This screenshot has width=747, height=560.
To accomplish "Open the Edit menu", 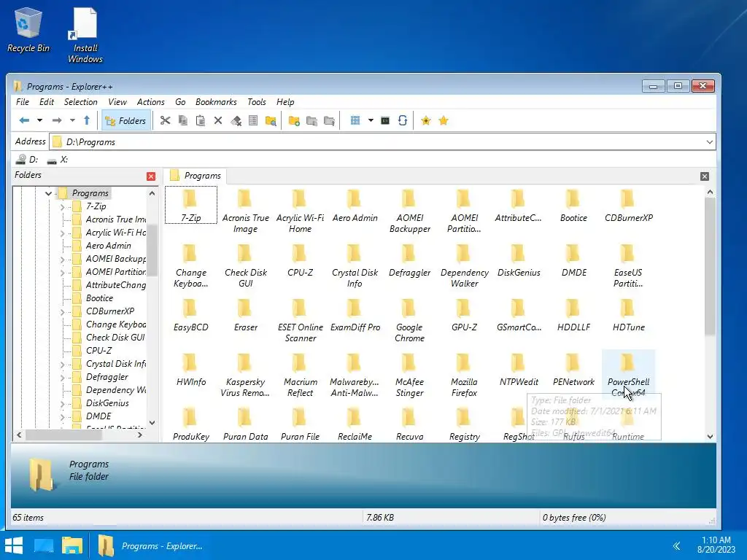I will (x=46, y=102).
